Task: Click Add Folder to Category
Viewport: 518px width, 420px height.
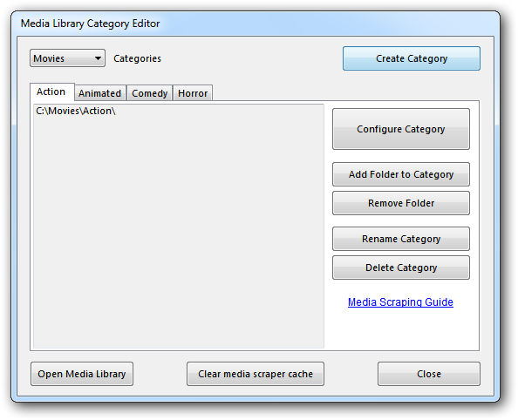Action: 401,174
